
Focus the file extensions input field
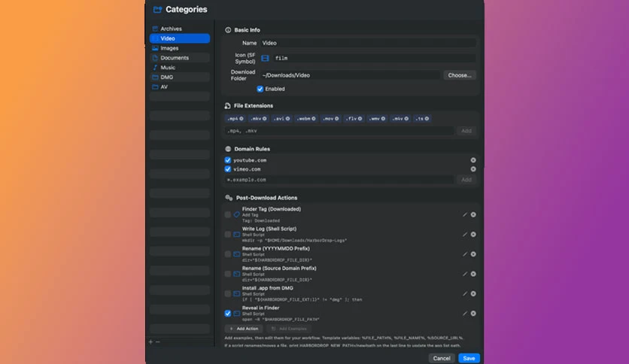[x=339, y=131]
